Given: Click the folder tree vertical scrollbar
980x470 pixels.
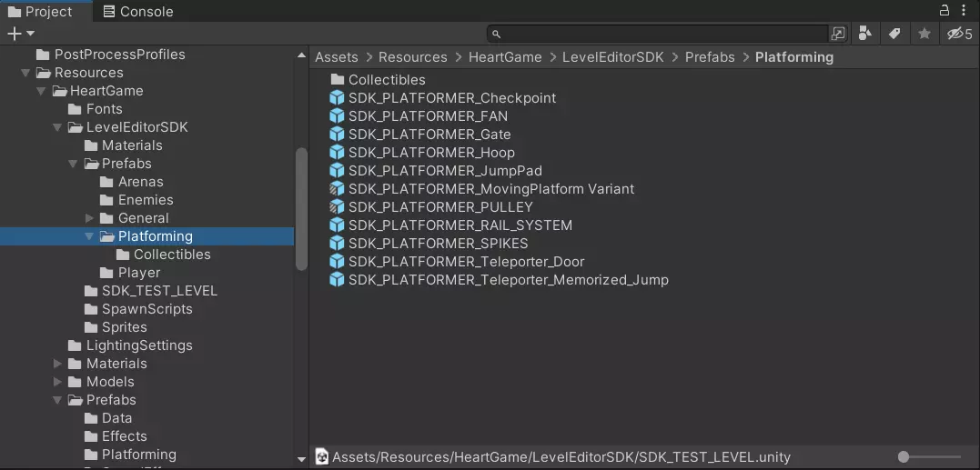Looking at the screenshot, I should click(301, 209).
